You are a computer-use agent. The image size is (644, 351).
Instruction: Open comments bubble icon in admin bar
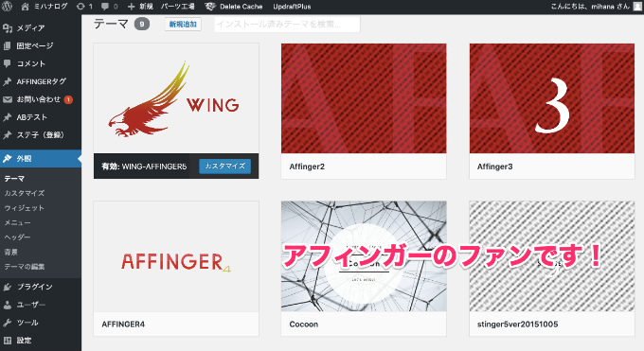[x=105, y=7]
